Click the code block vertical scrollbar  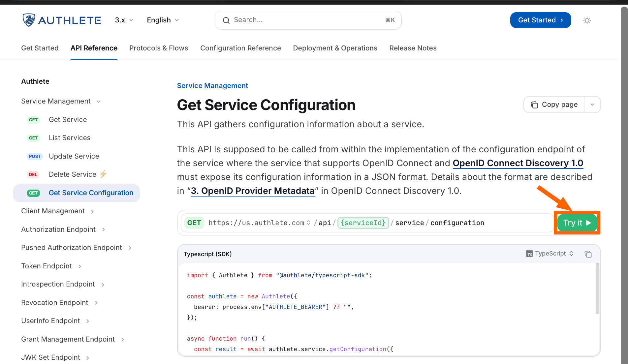597,288
